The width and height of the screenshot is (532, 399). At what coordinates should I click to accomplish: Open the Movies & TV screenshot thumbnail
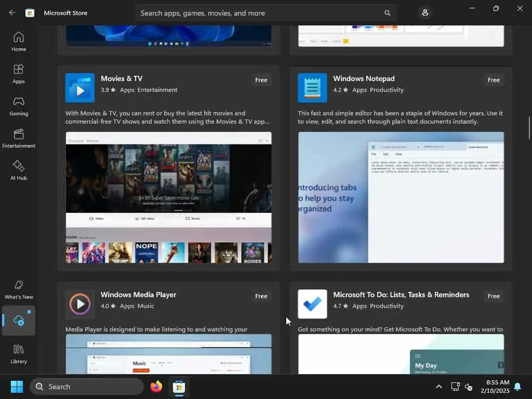169,197
